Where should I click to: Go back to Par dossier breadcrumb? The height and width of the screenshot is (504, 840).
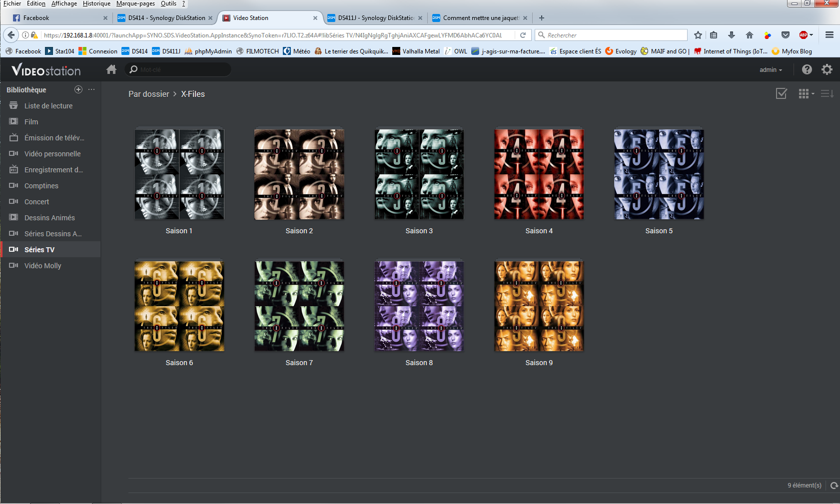click(x=149, y=94)
